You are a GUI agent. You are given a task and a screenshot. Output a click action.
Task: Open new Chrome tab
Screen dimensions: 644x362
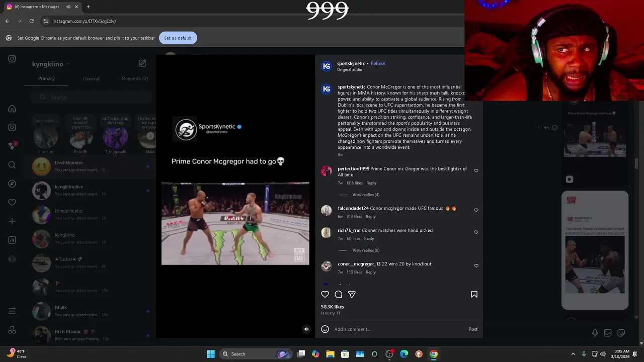tap(89, 7)
